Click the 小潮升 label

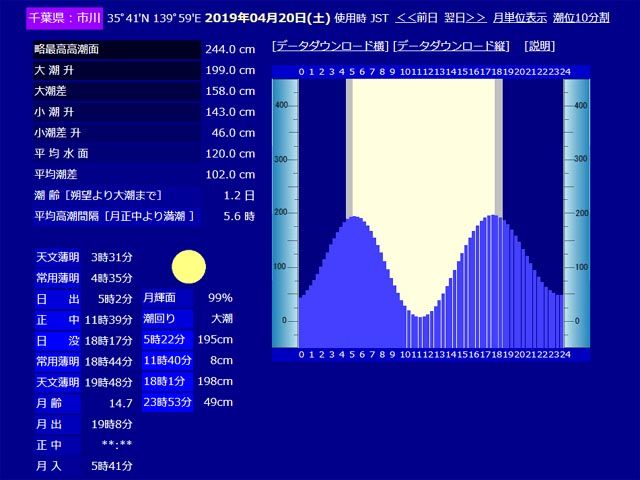(x=54, y=112)
